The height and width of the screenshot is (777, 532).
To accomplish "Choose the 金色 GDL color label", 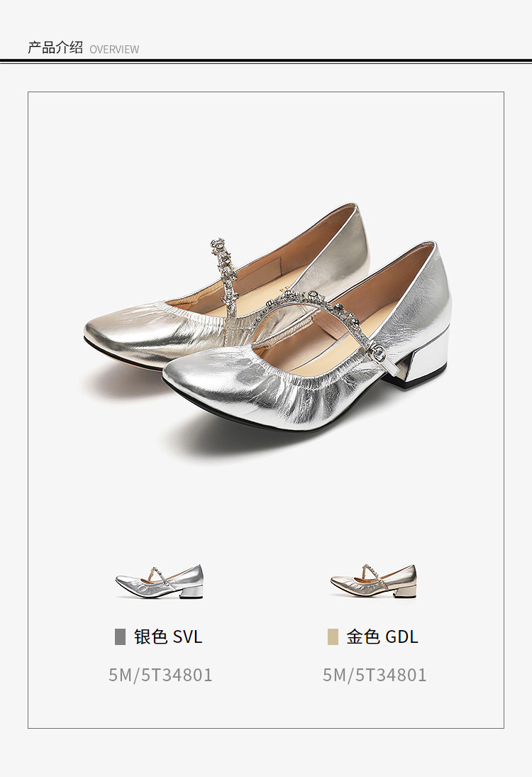I will (x=382, y=637).
